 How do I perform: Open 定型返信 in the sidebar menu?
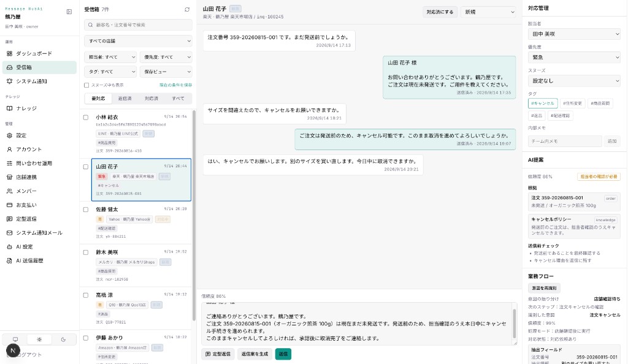pyautogui.click(x=39, y=219)
